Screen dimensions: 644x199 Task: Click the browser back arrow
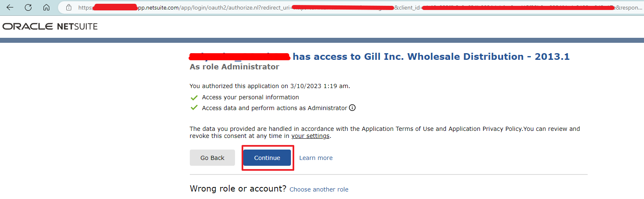pos(10,7)
